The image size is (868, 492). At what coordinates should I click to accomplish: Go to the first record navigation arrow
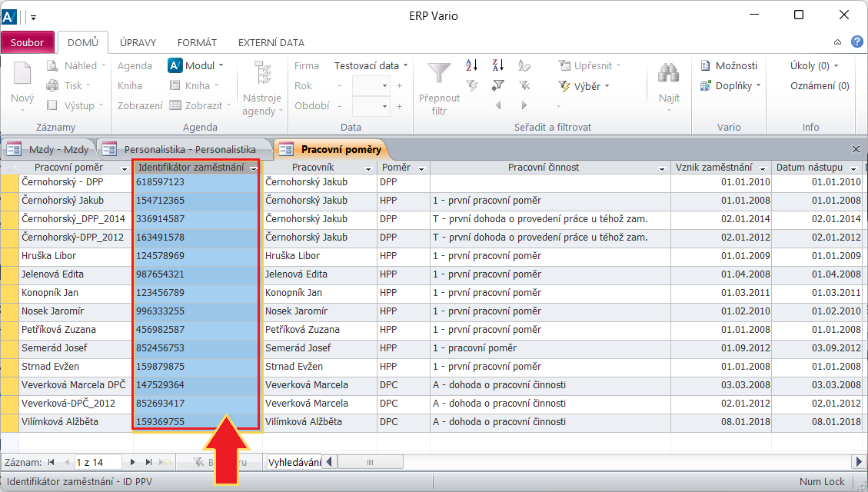click(x=52, y=462)
